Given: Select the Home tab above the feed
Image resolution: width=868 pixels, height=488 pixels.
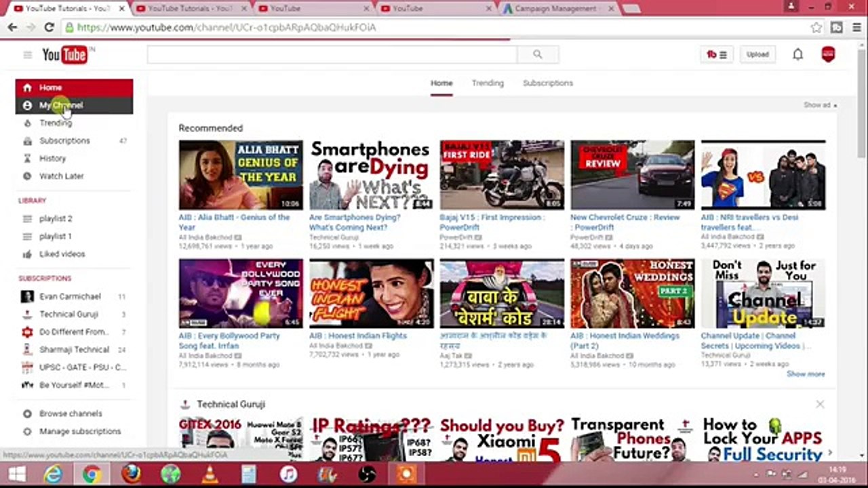Looking at the screenshot, I should pos(441,83).
